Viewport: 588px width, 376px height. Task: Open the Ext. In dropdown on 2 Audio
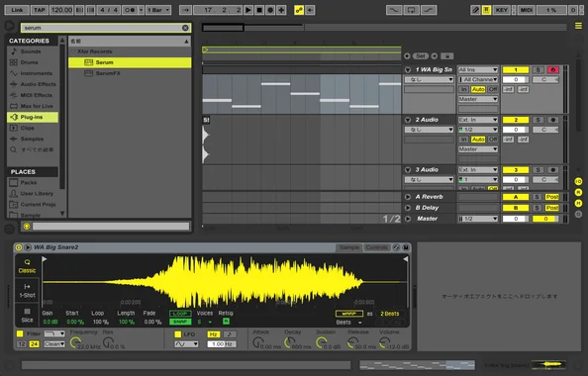click(x=478, y=120)
